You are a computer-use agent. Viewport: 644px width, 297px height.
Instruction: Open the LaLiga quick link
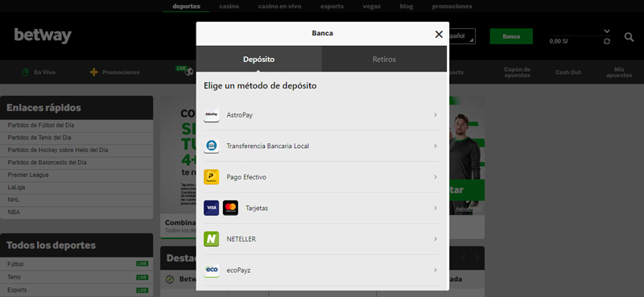pos(76,188)
